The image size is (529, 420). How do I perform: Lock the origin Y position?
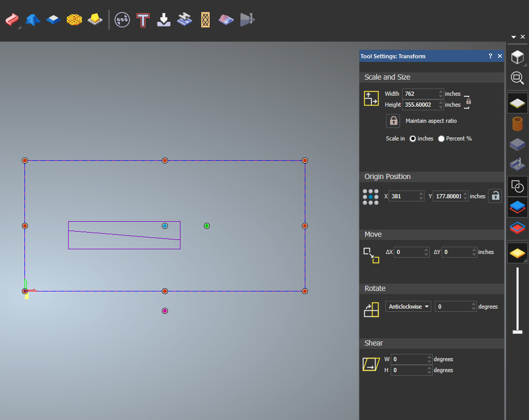495,196
